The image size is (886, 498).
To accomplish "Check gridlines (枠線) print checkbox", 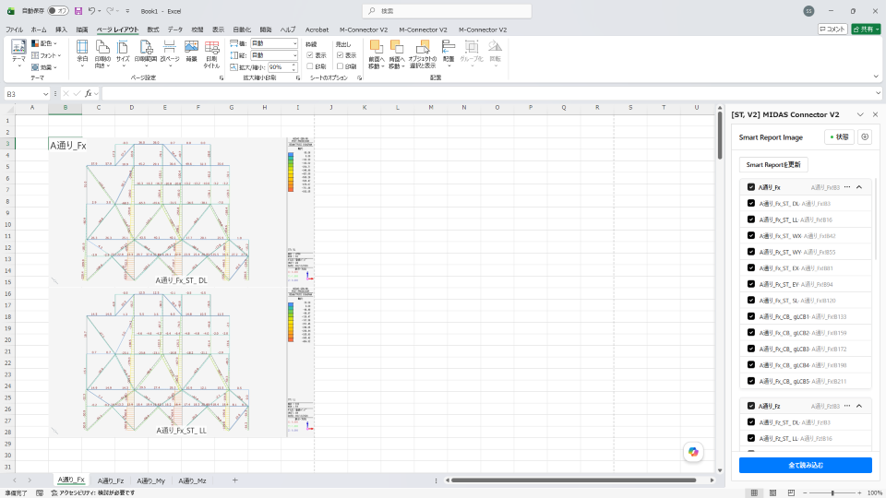I will tap(310, 67).
